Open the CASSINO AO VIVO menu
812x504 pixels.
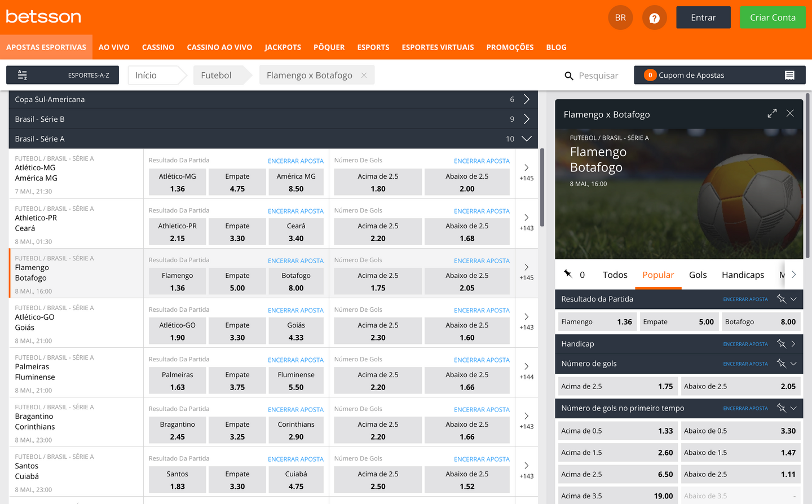click(219, 47)
